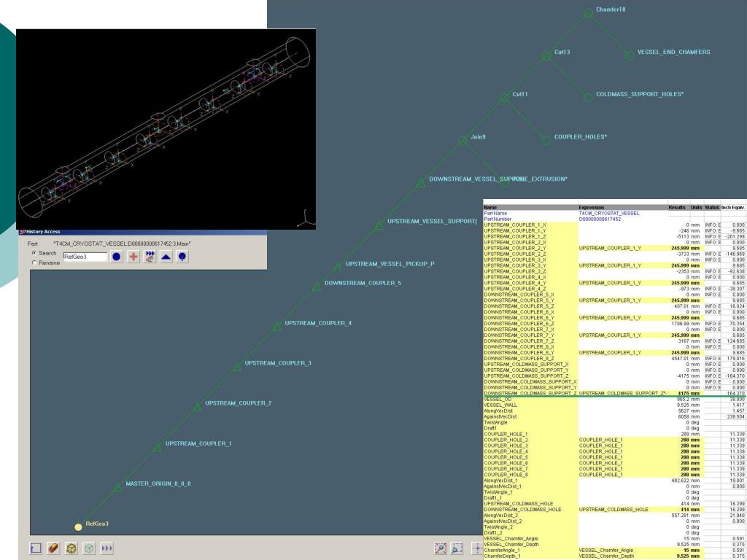Click the circle node of VESSEL_END_CHAMFERS

(x=630, y=55)
